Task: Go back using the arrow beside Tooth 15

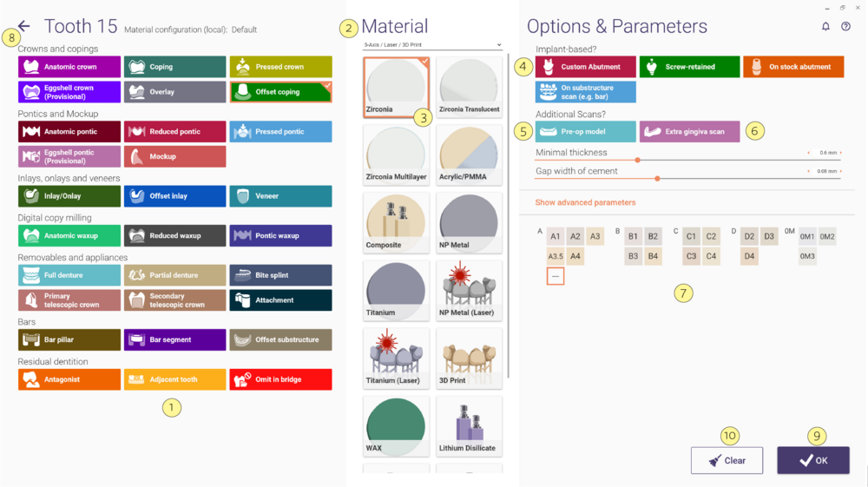Action: coord(23,25)
